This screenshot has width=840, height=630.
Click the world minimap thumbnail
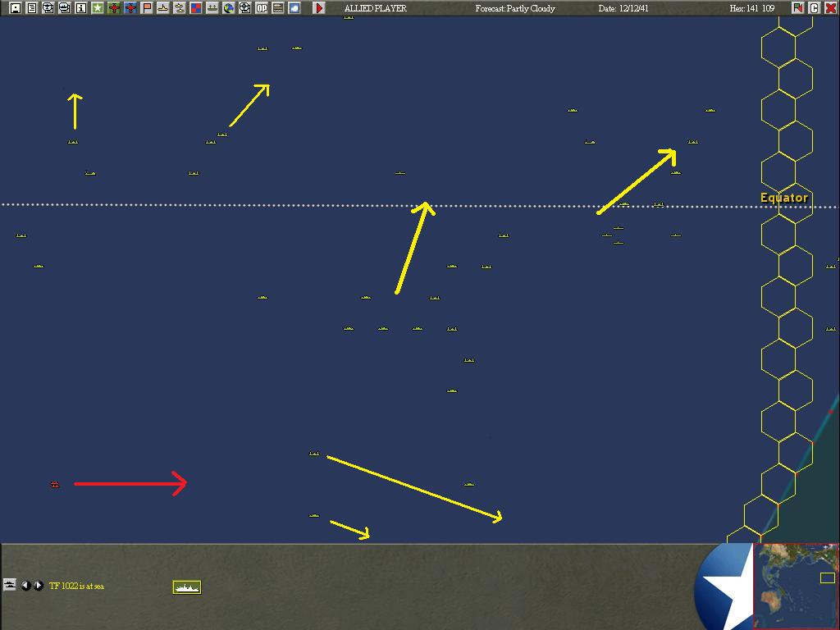[x=796, y=586]
